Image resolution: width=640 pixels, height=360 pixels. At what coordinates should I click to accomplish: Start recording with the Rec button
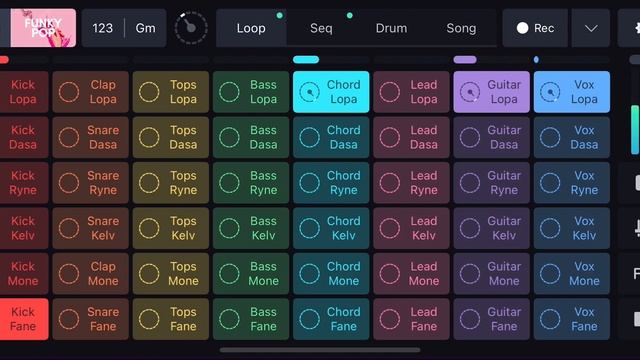[x=535, y=28]
